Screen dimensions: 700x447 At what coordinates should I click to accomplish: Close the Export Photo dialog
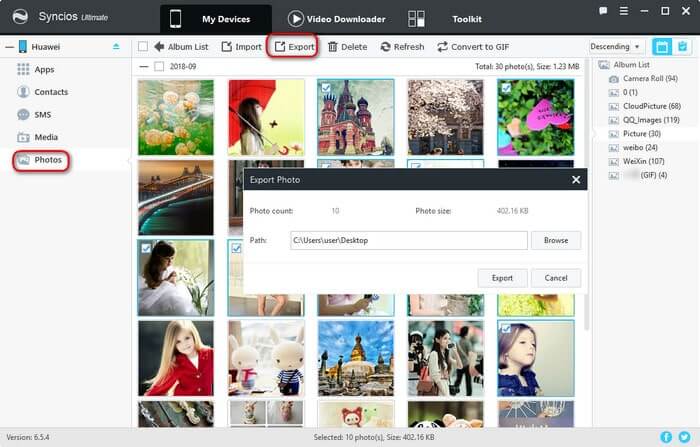[x=576, y=180]
